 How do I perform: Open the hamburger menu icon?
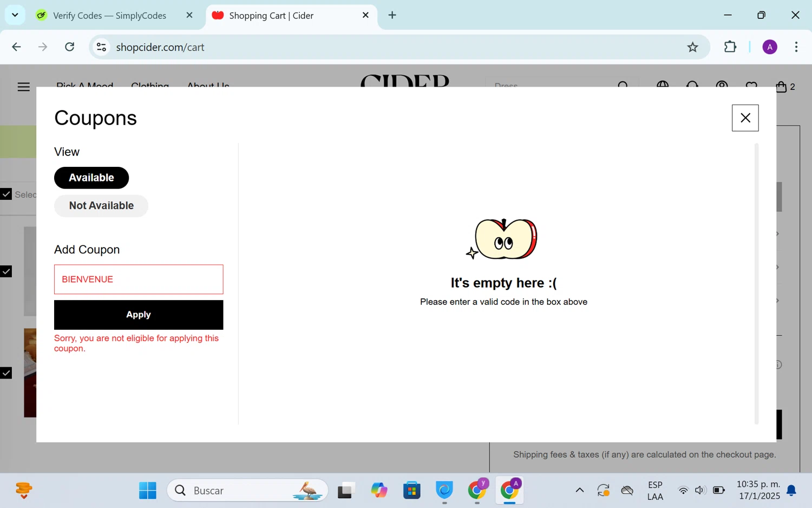click(23, 87)
